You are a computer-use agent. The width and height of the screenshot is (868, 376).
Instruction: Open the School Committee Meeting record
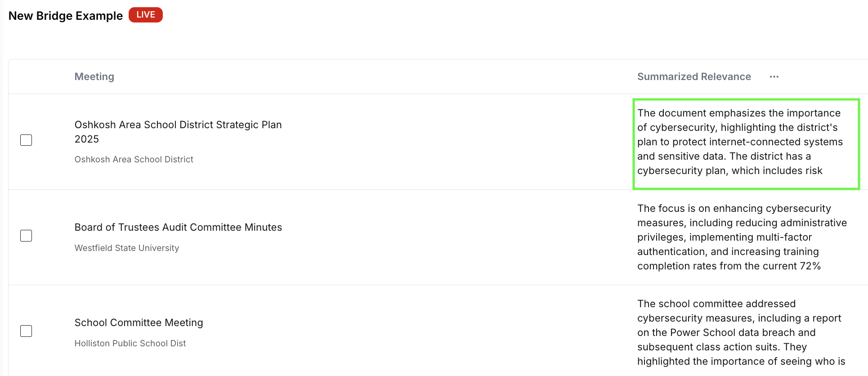[x=139, y=322]
